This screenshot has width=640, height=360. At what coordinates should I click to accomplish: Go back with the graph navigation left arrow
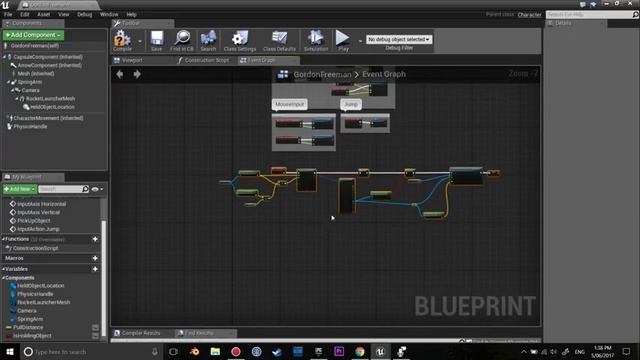click(x=120, y=74)
